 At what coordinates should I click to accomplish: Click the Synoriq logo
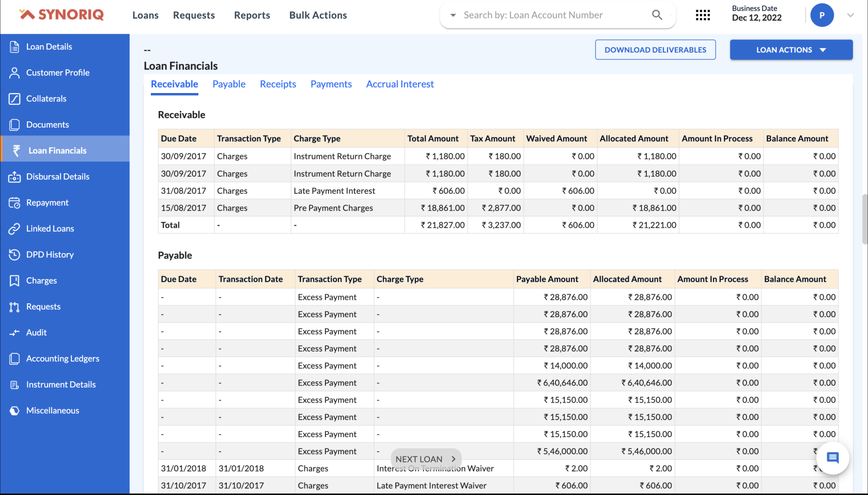61,14
